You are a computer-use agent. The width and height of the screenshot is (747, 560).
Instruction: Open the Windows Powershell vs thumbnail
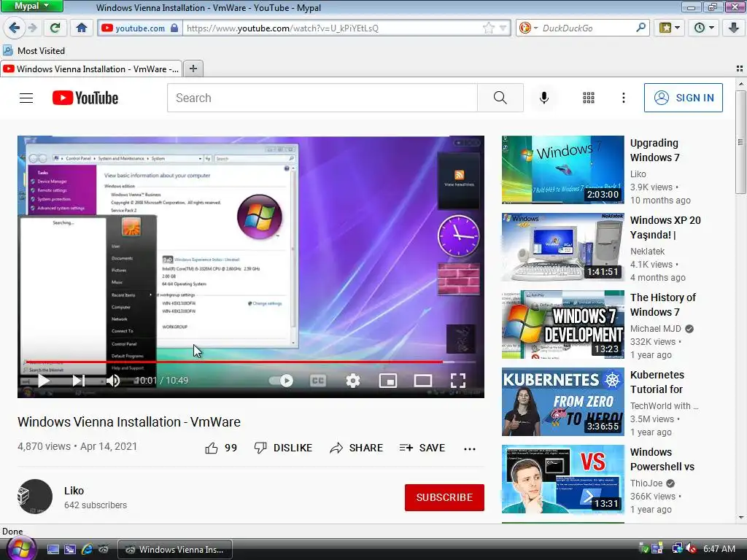click(x=562, y=479)
